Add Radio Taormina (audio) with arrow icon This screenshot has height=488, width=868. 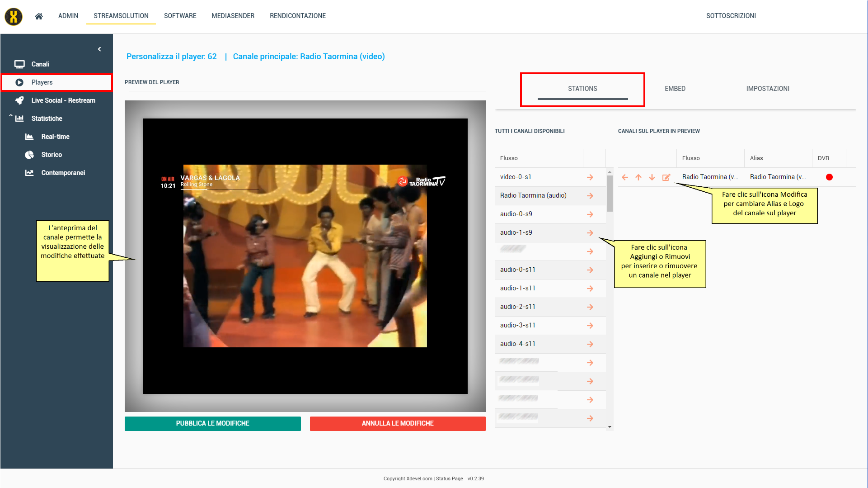pos(590,196)
